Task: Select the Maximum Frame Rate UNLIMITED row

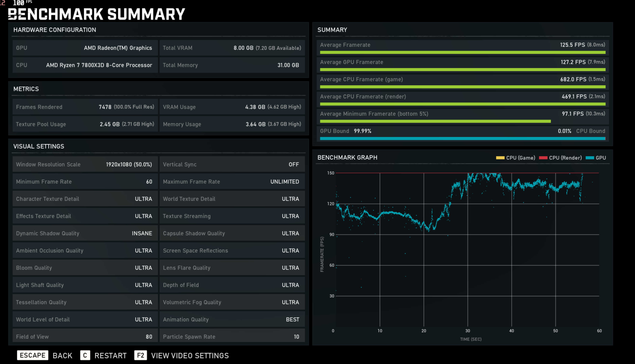Action: click(x=232, y=182)
